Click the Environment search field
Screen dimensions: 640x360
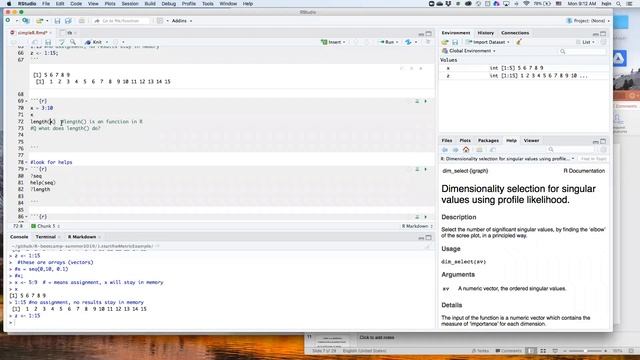pos(583,51)
